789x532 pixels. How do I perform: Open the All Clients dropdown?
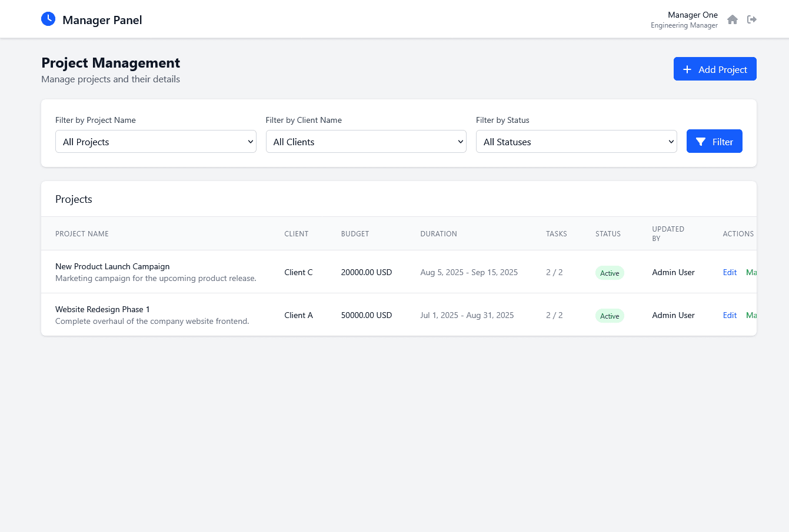(x=366, y=141)
